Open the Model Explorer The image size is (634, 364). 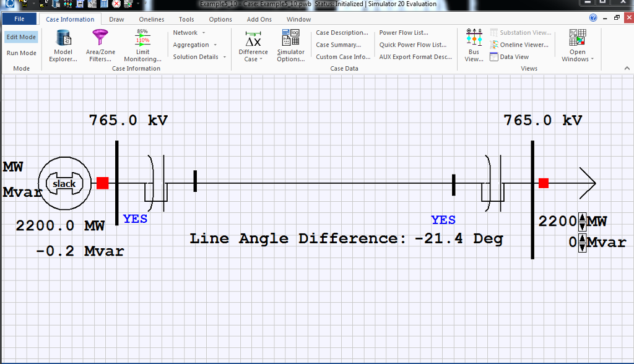[x=63, y=46]
